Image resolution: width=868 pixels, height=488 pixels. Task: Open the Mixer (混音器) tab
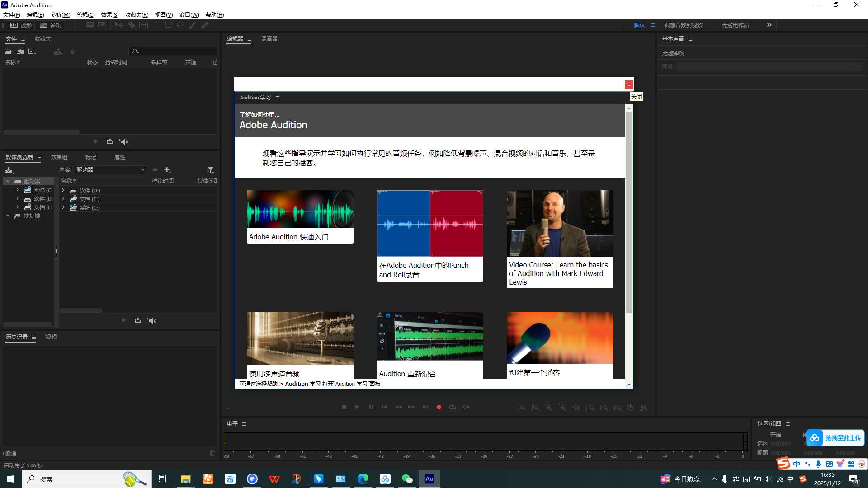[269, 39]
